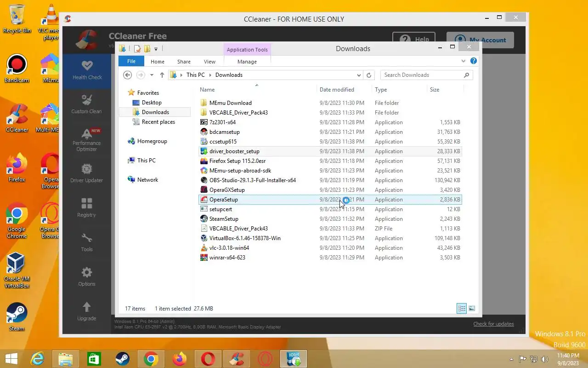Open Customize Quick Access Toolbar dropdown
This screenshot has height=368, width=588.
156,49
